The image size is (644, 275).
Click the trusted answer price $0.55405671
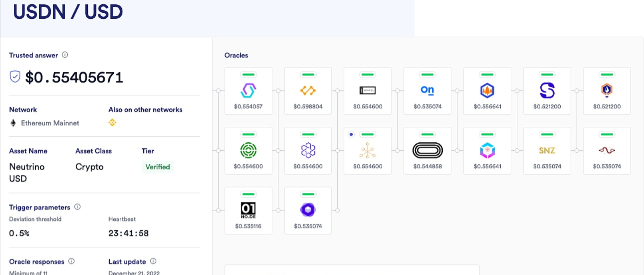click(74, 77)
